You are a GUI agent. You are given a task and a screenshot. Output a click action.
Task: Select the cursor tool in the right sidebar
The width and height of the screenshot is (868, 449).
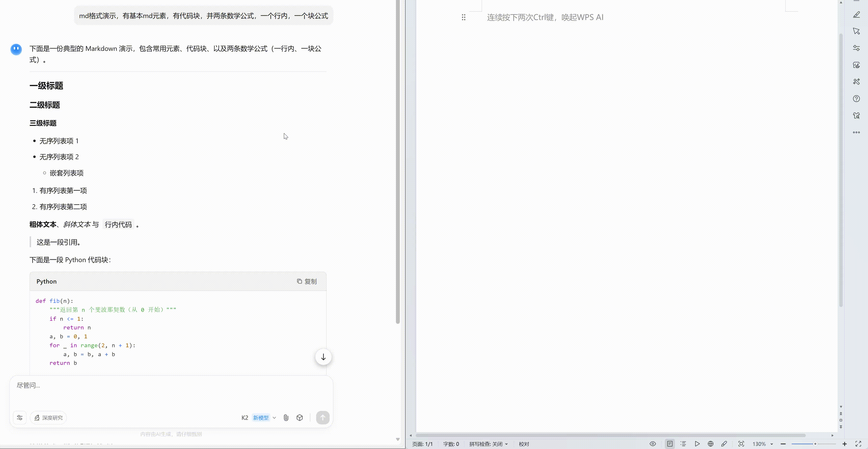coord(856,31)
